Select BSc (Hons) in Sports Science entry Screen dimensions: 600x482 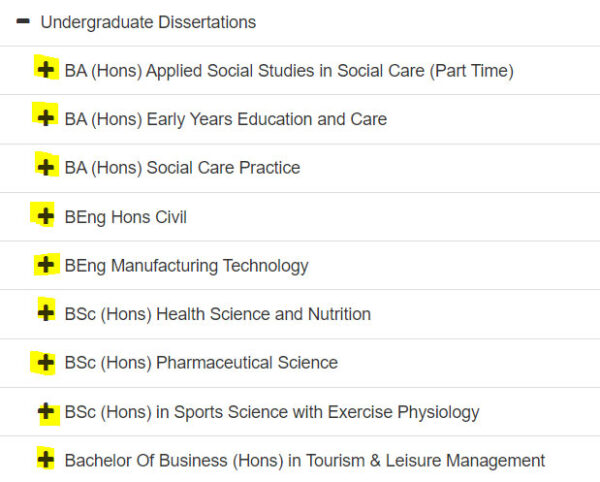[272, 412]
